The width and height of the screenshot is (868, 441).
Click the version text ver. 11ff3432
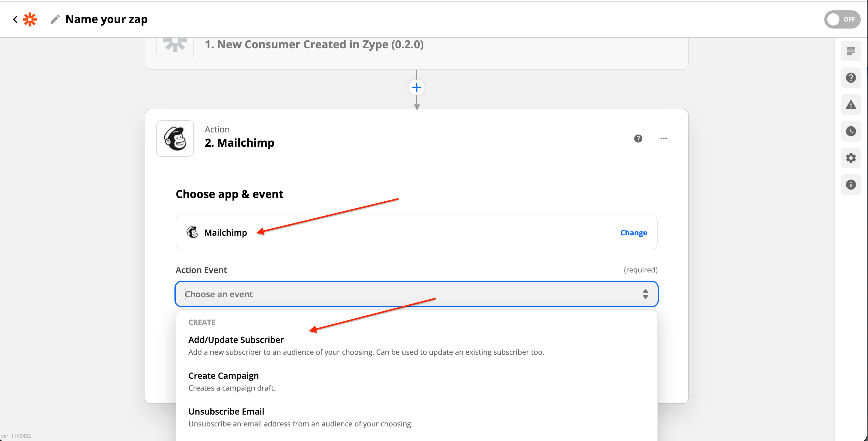point(16,436)
